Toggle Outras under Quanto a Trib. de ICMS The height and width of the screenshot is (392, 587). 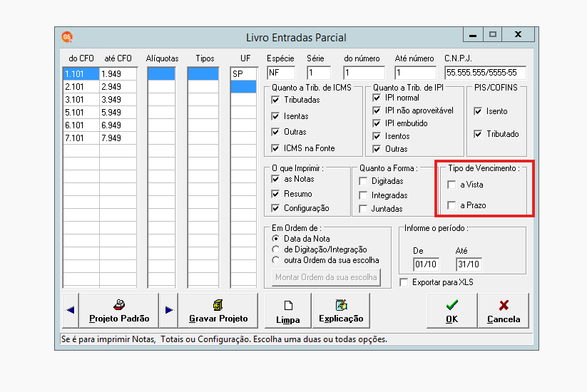pos(275,132)
